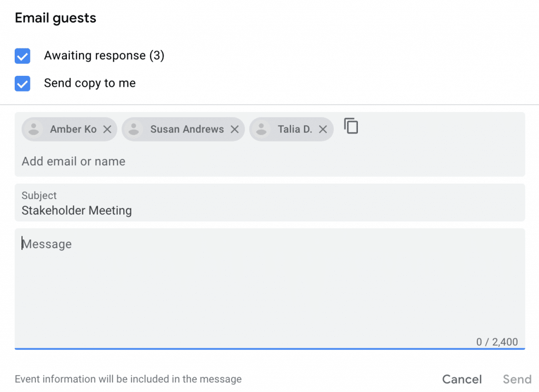Toggle the Send copy to me checkbox
The image size is (539, 392).
23,83
